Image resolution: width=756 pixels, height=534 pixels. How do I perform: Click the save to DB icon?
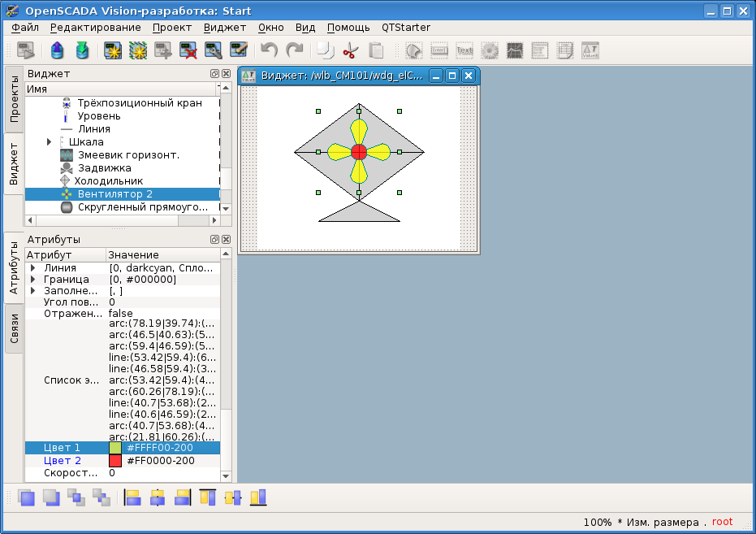pyautogui.click(x=82, y=51)
